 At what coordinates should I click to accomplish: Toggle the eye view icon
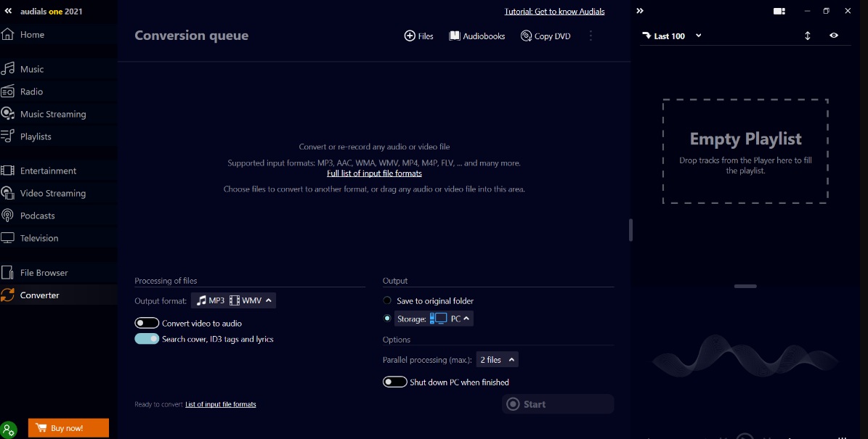[834, 36]
